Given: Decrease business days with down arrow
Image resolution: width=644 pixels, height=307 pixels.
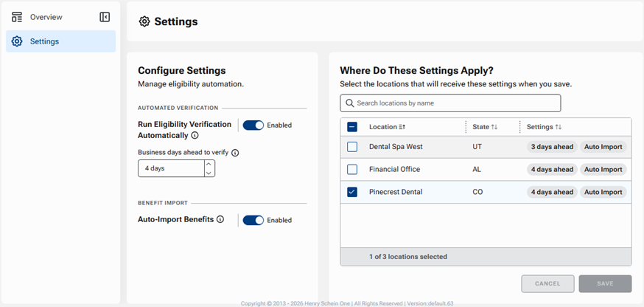Looking at the screenshot, I should pos(209,173).
